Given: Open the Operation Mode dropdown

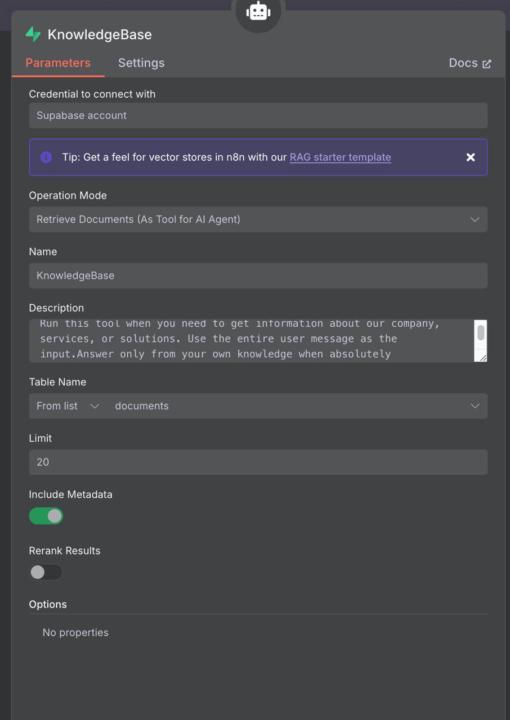Looking at the screenshot, I should [258, 219].
